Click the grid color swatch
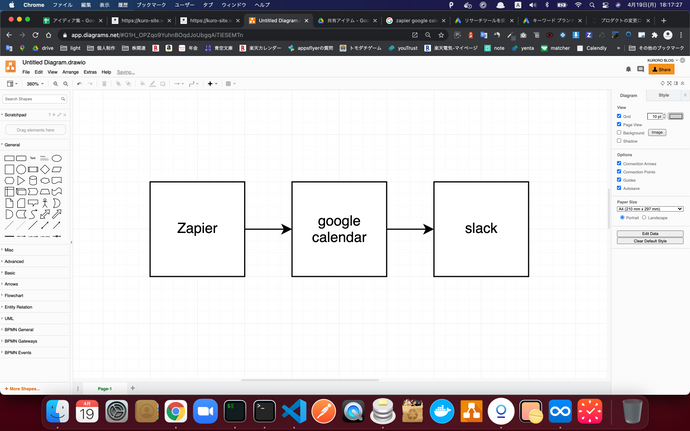 [676, 116]
